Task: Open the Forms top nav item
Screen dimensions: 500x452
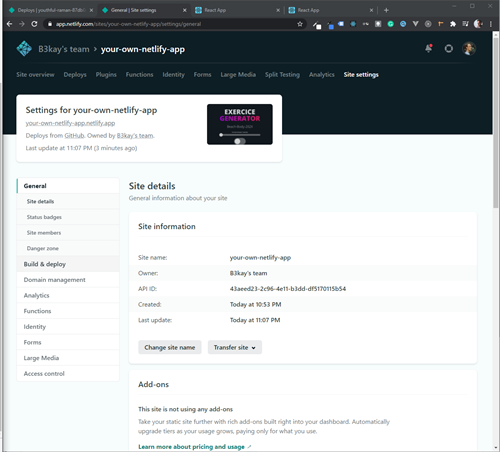Action: pos(202,75)
